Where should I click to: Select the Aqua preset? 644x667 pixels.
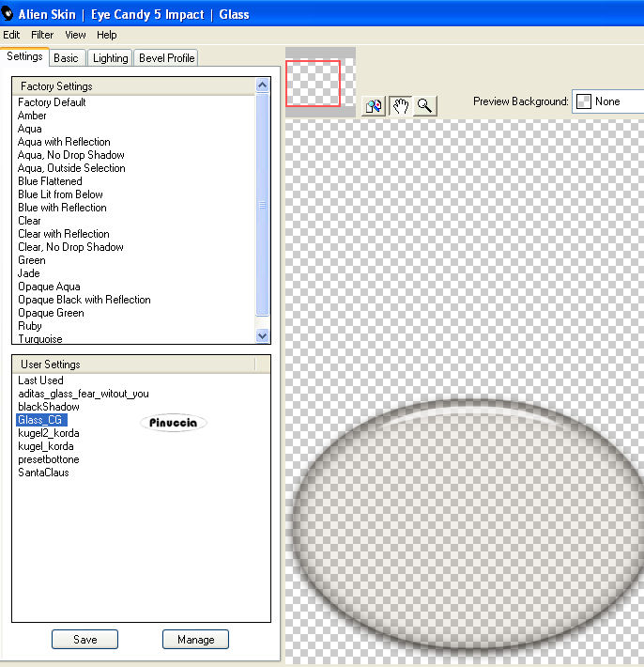click(30, 129)
